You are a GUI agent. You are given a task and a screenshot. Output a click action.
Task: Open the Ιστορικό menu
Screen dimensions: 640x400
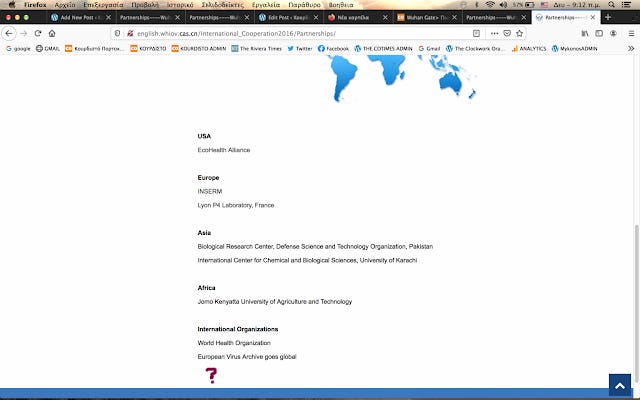tap(180, 5)
